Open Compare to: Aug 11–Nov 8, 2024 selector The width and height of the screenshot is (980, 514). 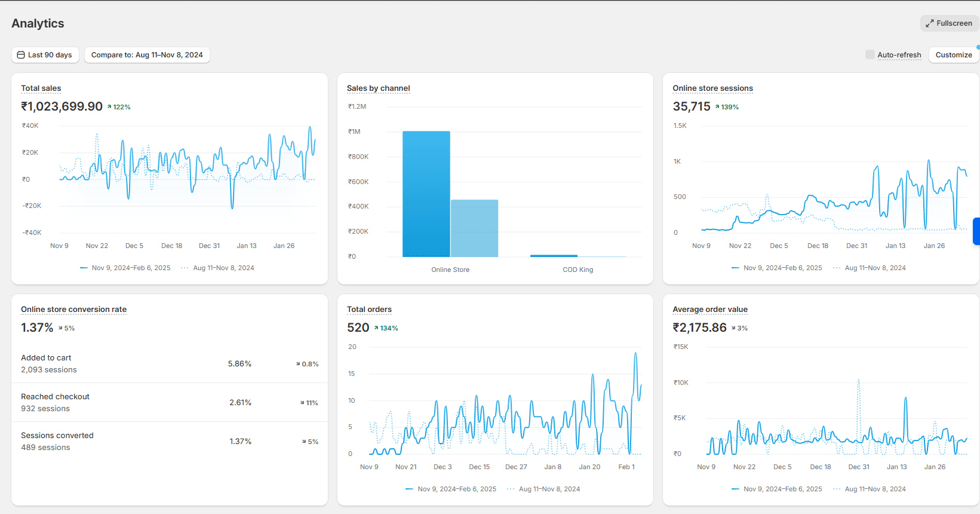[147, 55]
